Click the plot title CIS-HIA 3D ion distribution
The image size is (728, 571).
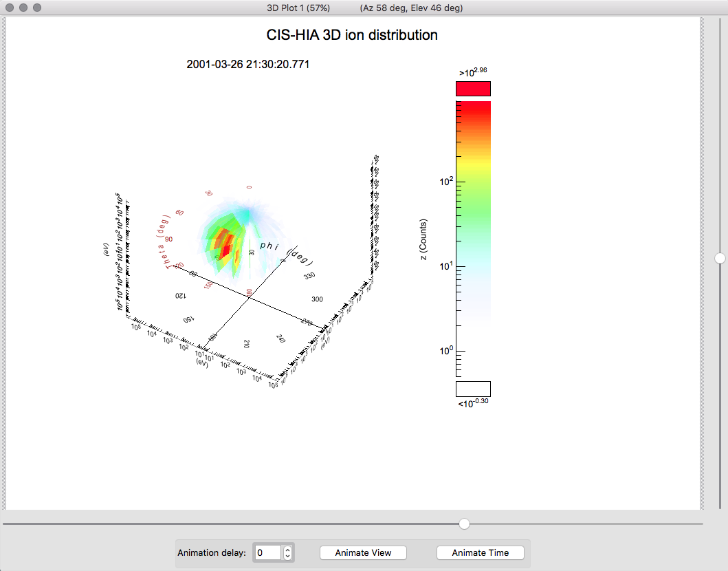[x=352, y=35]
